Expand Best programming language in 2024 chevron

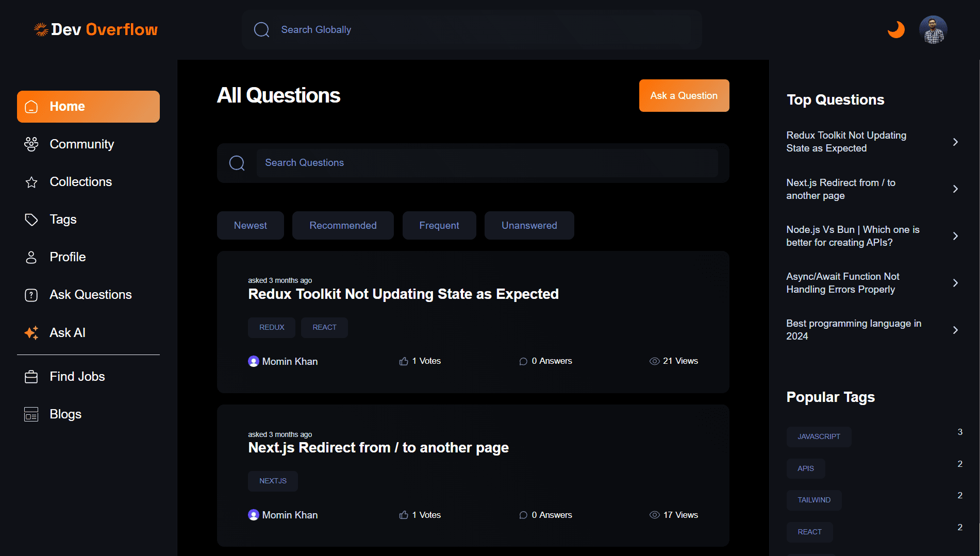[x=955, y=330]
